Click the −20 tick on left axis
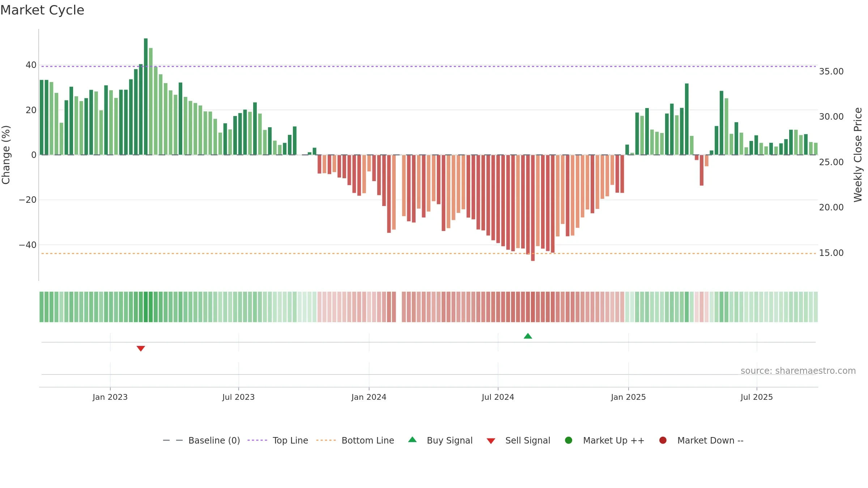Image resolution: width=868 pixels, height=488 pixels. (x=28, y=200)
